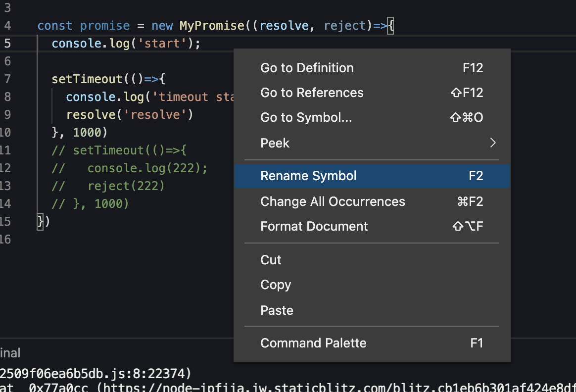Click Copy in the context menu
Viewport: 576px width, 392px height.
(x=372, y=285)
